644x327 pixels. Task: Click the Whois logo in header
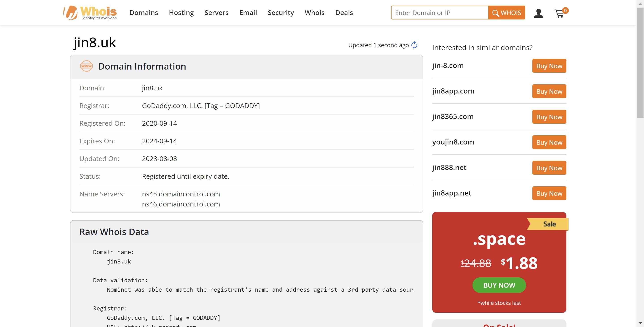(90, 13)
